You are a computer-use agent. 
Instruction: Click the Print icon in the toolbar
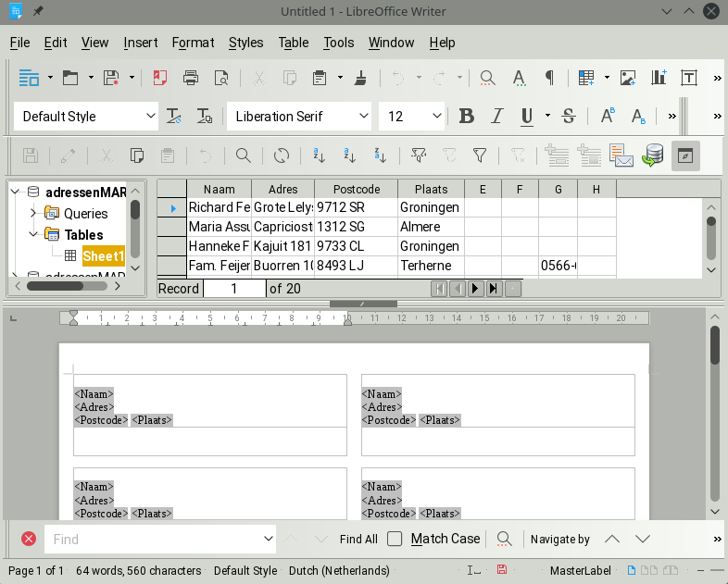point(191,78)
